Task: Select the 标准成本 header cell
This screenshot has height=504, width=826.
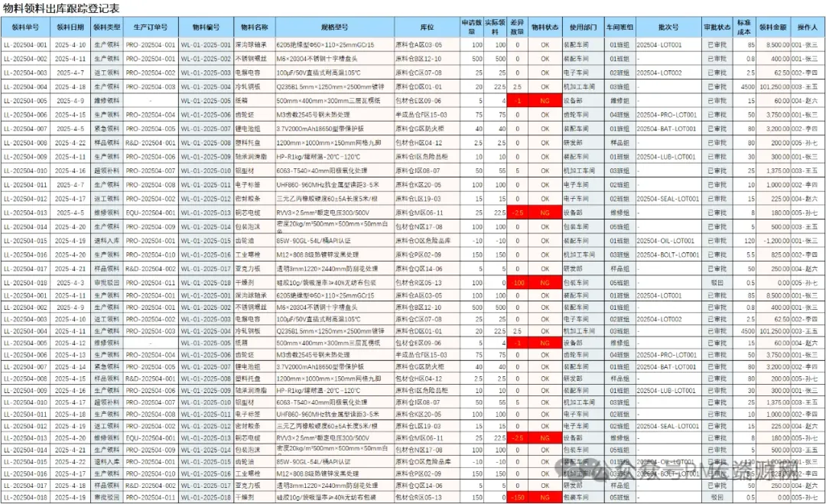Action: [x=744, y=27]
